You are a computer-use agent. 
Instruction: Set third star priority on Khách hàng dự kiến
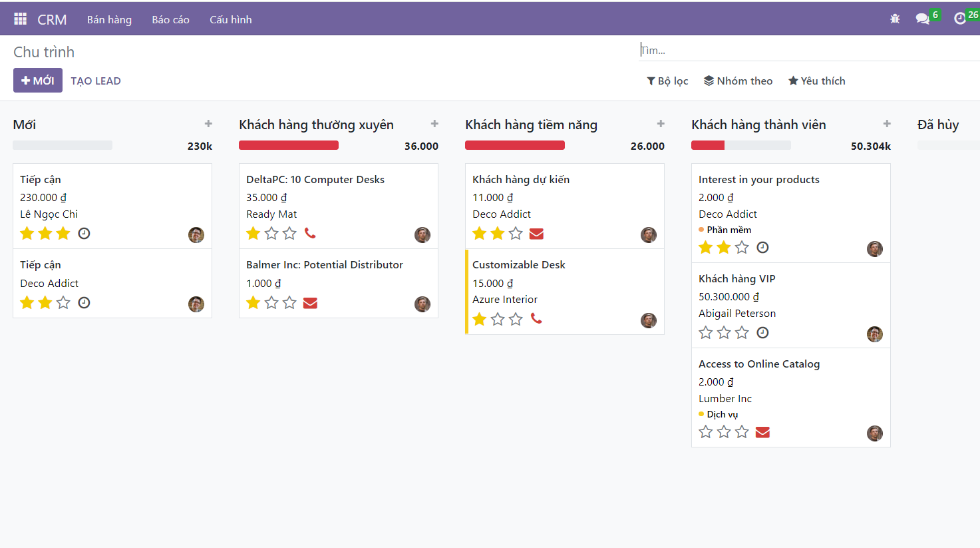516,233
